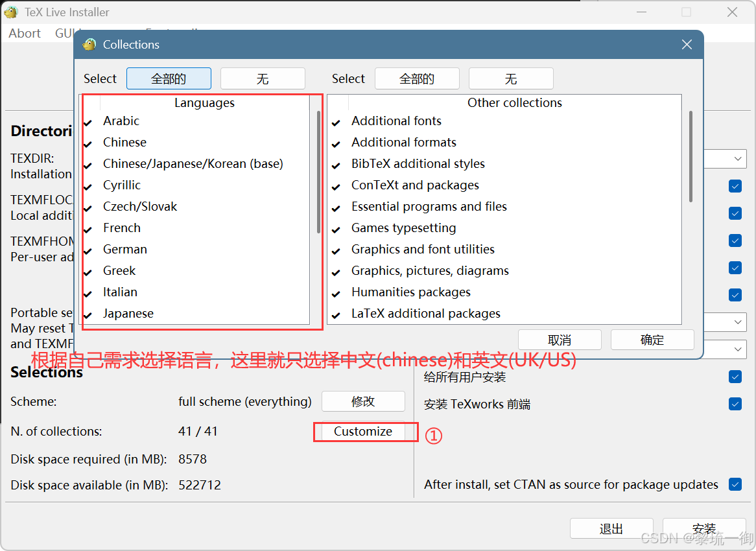The height and width of the screenshot is (551, 756).
Task: Toggle the Additional formats collection
Action: click(337, 144)
